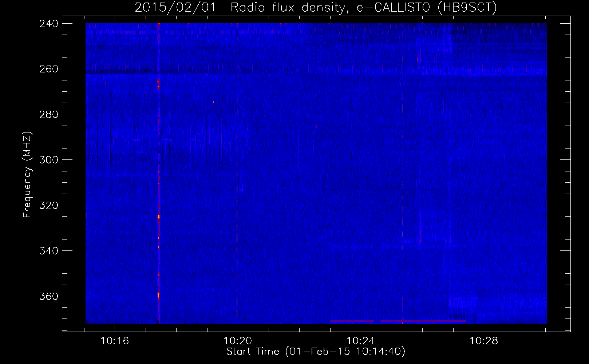Click the 10:28 time tick label
The width and height of the screenshot is (589, 364).
[x=484, y=341]
